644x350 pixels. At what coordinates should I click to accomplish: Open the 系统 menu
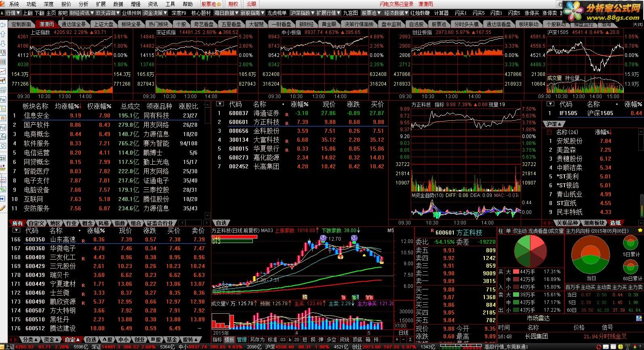pos(14,4)
